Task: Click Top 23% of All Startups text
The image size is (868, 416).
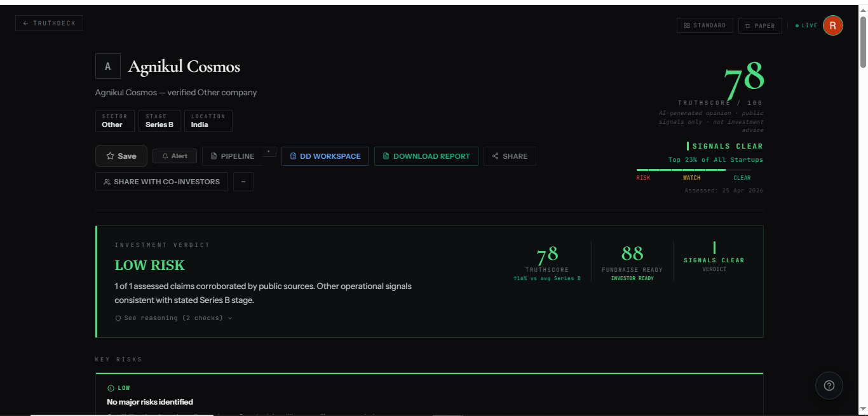Action: (715, 160)
